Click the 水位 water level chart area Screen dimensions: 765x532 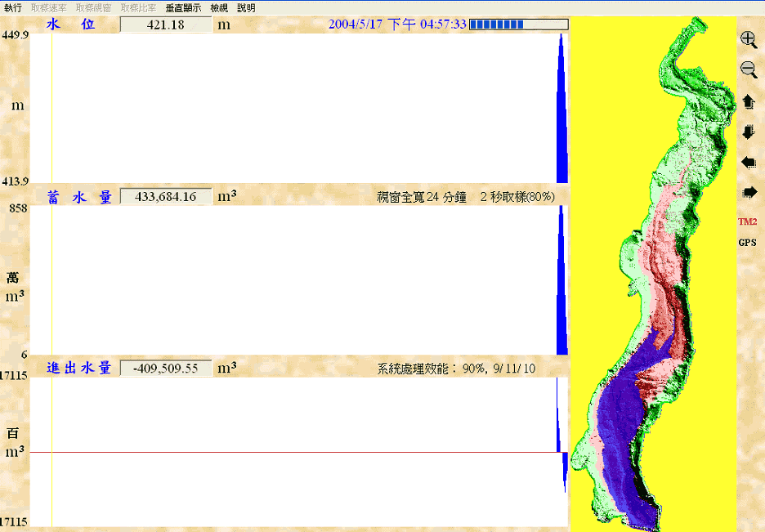(x=294, y=108)
